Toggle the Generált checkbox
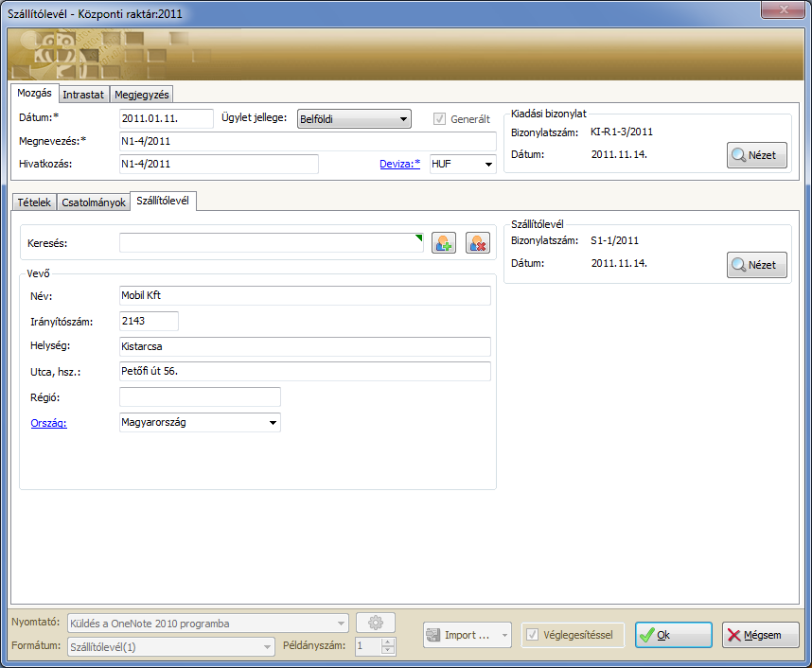The width and height of the screenshot is (812, 668). 439,119
